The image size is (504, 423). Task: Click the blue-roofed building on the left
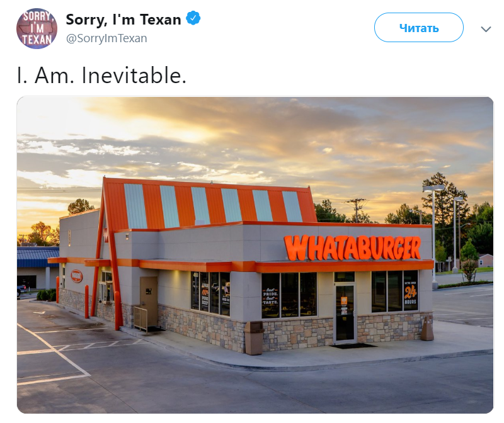coord(38,268)
